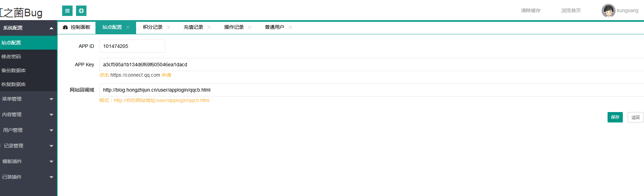Click the green 保存 button

coord(615,117)
